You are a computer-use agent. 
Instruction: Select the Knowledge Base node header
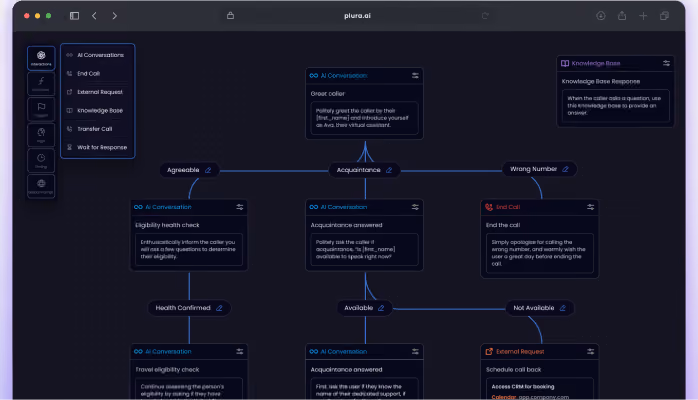coord(615,63)
